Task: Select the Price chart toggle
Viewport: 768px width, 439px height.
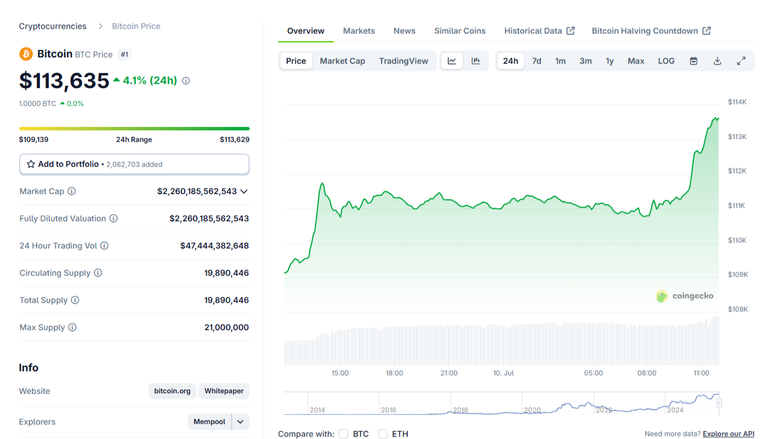Action: [296, 61]
